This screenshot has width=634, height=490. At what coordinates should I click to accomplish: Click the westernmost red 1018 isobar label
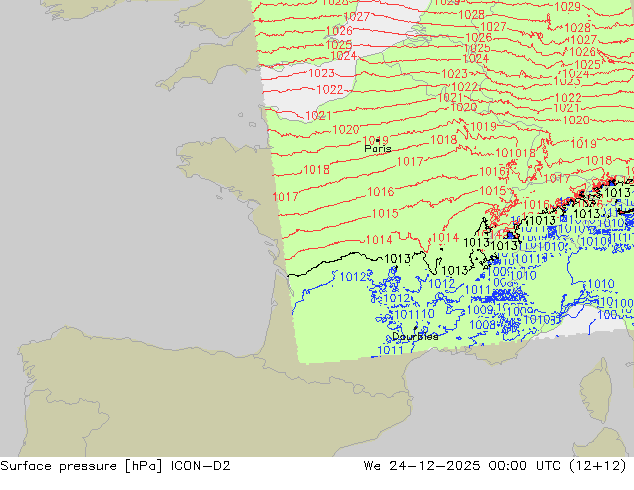(x=316, y=169)
